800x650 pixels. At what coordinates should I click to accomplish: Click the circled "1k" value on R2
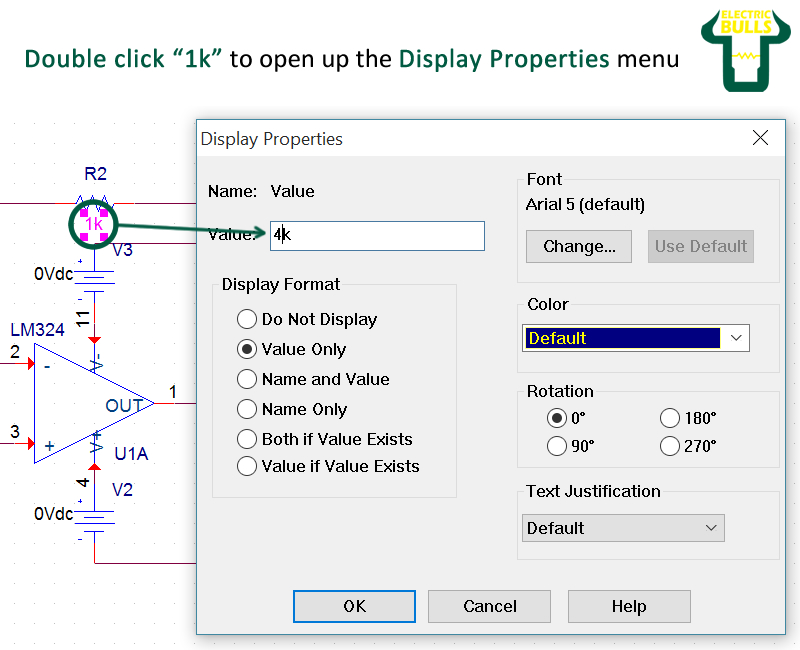point(93,226)
